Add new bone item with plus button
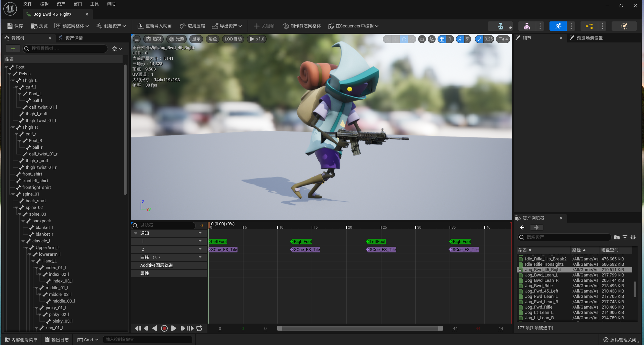 coord(13,49)
